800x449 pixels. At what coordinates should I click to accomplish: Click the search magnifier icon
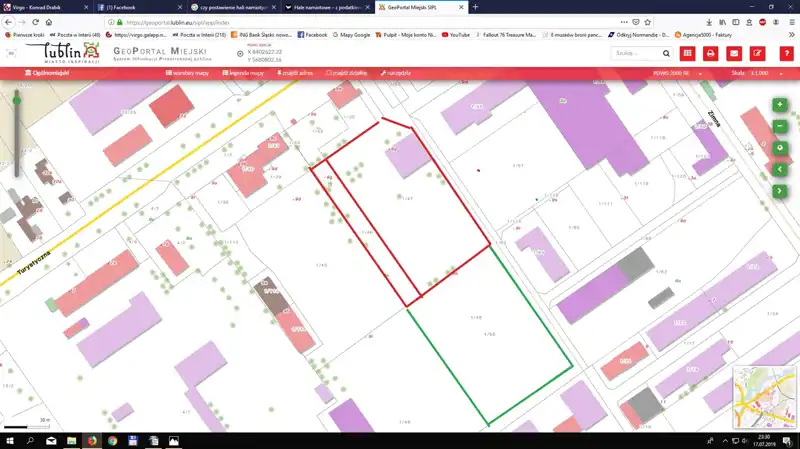click(x=666, y=53)
